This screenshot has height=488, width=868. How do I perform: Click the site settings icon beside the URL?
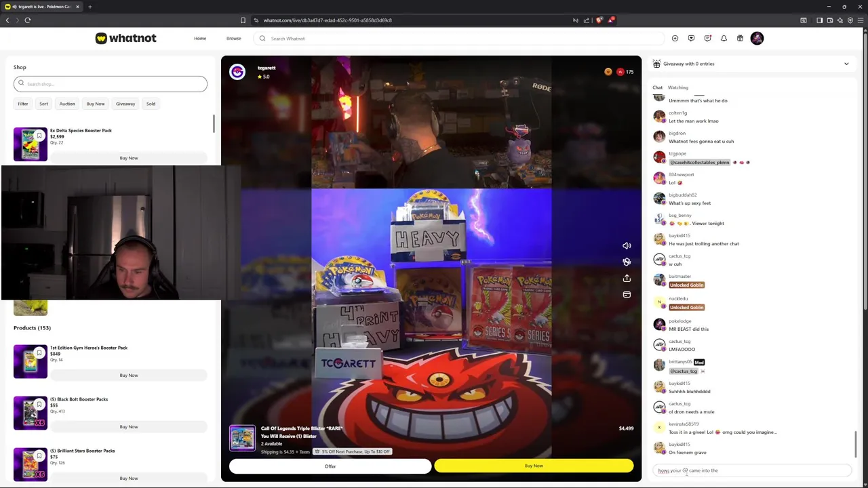256,20
